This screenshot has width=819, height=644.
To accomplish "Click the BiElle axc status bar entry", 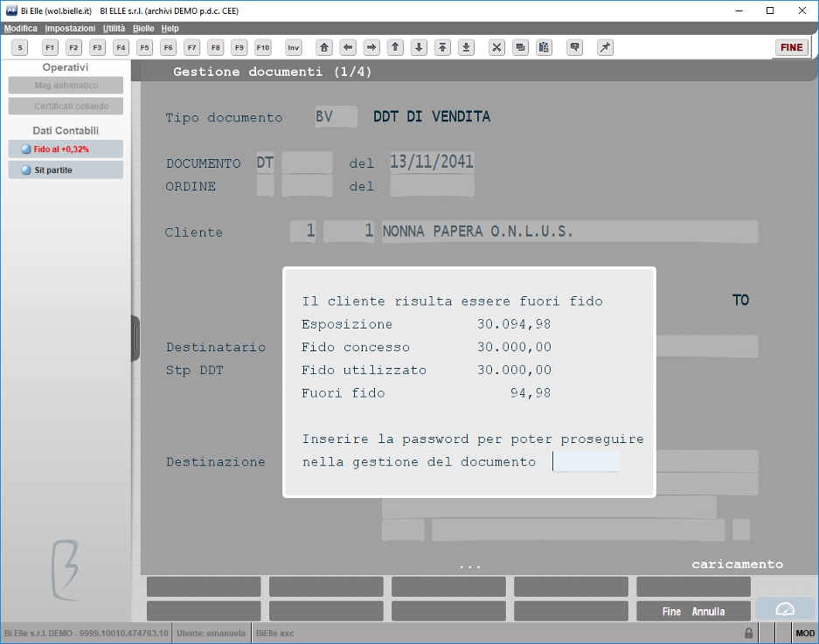I will click(x=274, y=633).
